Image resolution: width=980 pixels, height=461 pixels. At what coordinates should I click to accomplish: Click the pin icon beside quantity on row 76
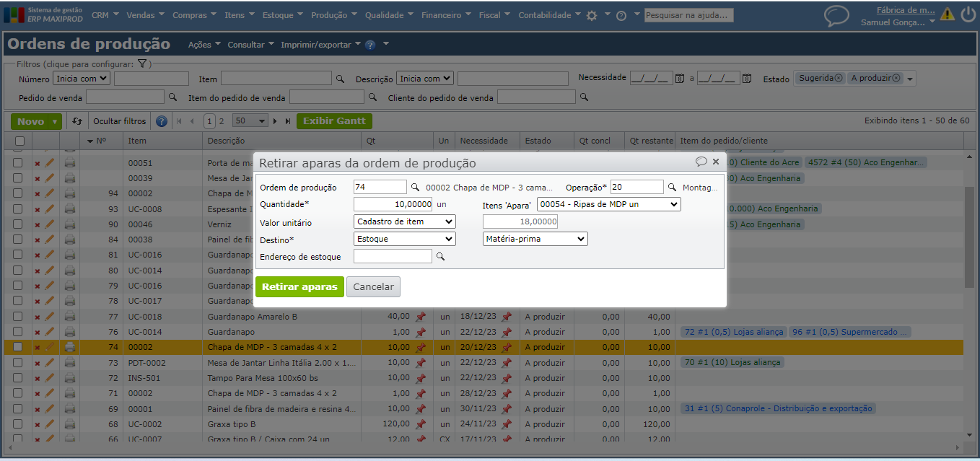(421, 332)
